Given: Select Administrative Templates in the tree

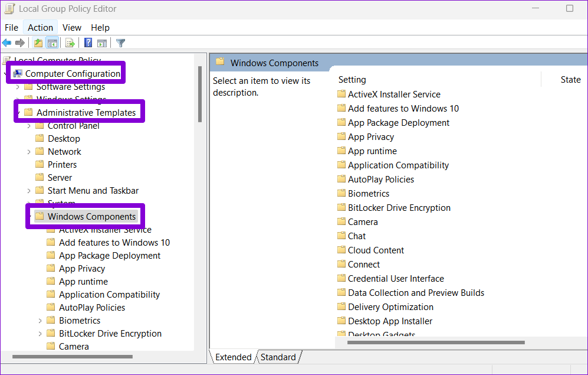Looking at the screenshot, I should point(86,113).
